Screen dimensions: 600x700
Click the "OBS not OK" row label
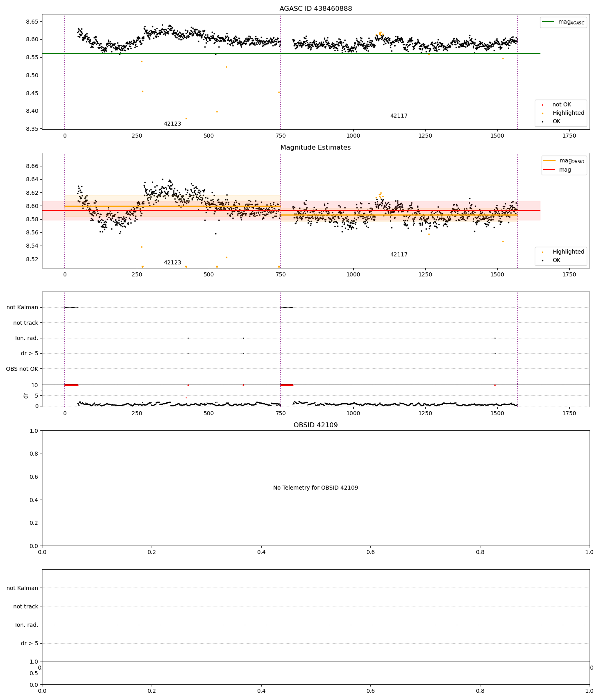tap(22, 369)
